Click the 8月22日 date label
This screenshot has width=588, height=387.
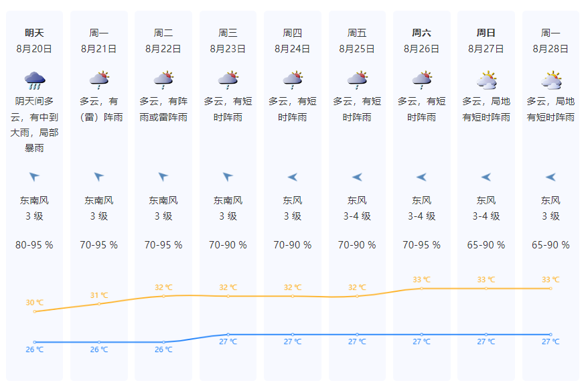click(163, 48)
